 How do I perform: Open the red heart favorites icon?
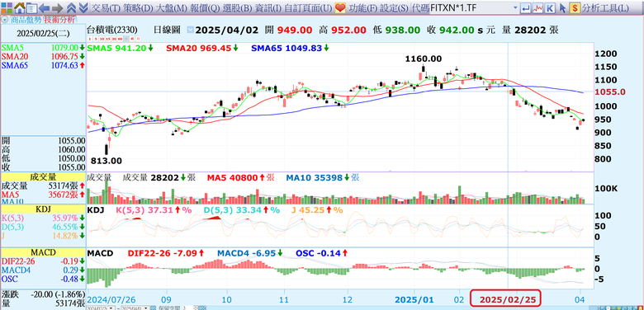pyautogui.click(x=340, y=7)
